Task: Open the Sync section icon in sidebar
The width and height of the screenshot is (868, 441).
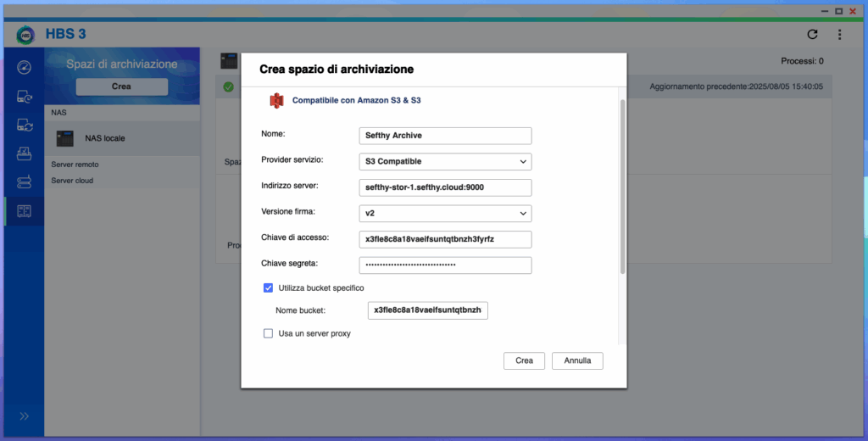Action: (x=25, y=126)
